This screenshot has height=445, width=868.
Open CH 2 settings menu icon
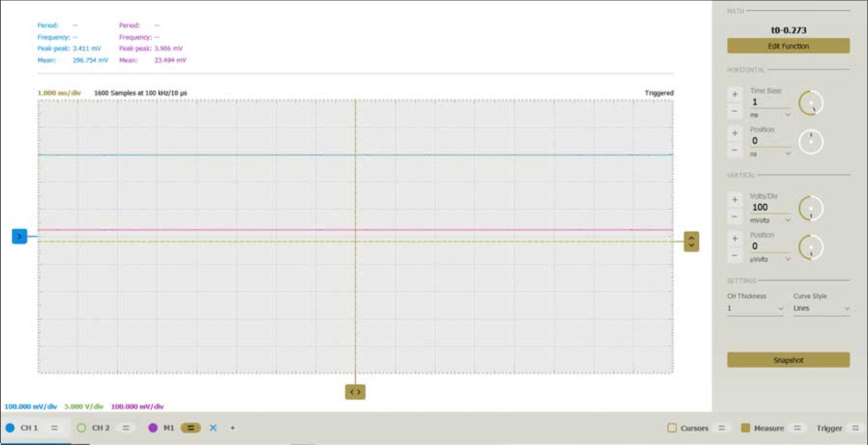[x=126, y=428]
